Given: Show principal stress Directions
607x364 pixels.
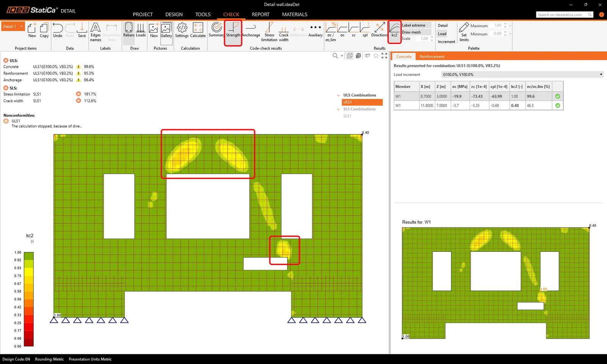Looking at the screenshot, I should click(379, 30).
